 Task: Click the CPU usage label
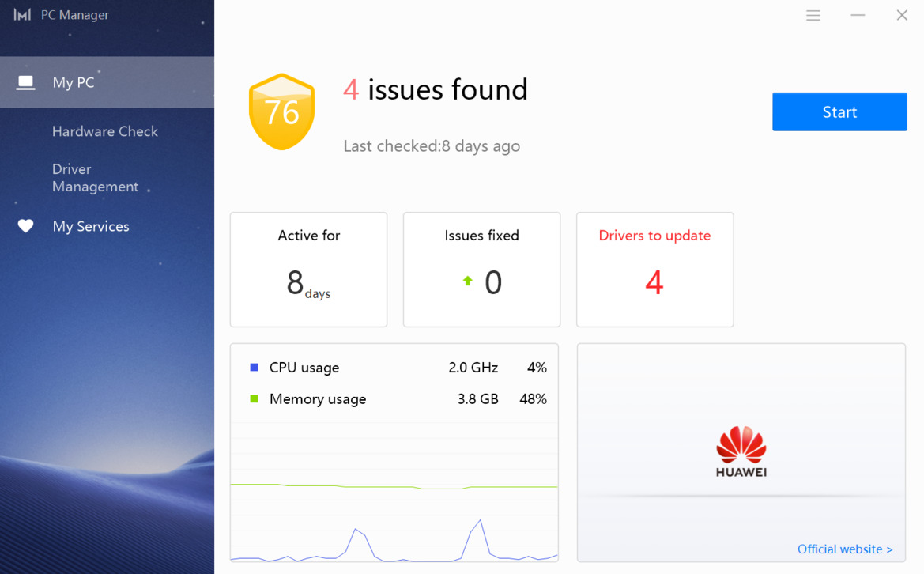(x=304, y=368)
